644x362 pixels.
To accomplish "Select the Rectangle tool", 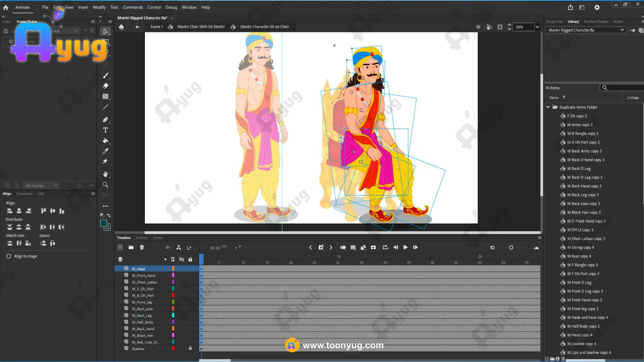I will pyautogui.click(x=105, y=97).
